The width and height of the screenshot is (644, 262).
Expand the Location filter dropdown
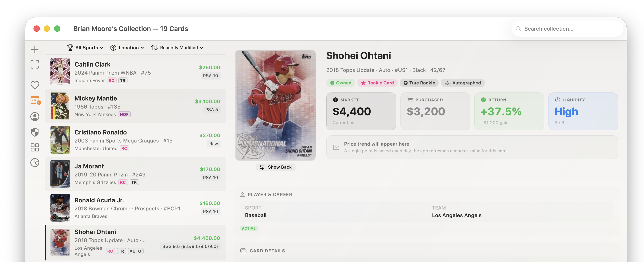click(127, 48)
